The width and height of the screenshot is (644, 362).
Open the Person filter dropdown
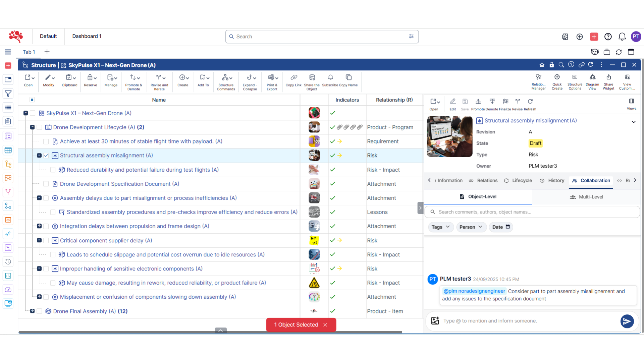click(471, 227)
